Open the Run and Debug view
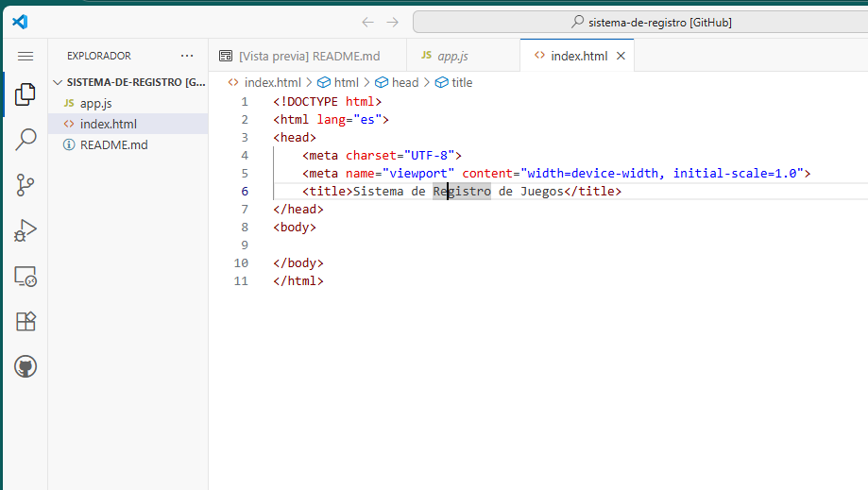Screen dimensions: 868x490 26,230
